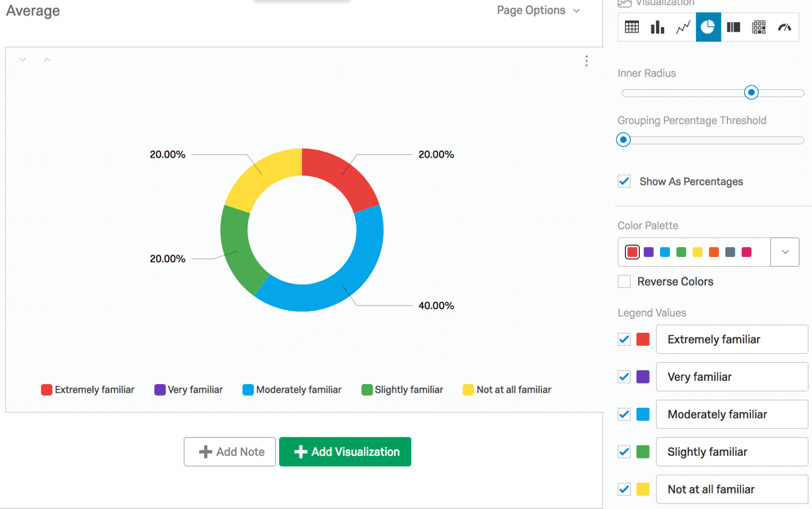Viewport: 812px width, 509px height.
Task: Click the Inner Radius slider handle
Action: pyautogui.click(x=752, y=93)
